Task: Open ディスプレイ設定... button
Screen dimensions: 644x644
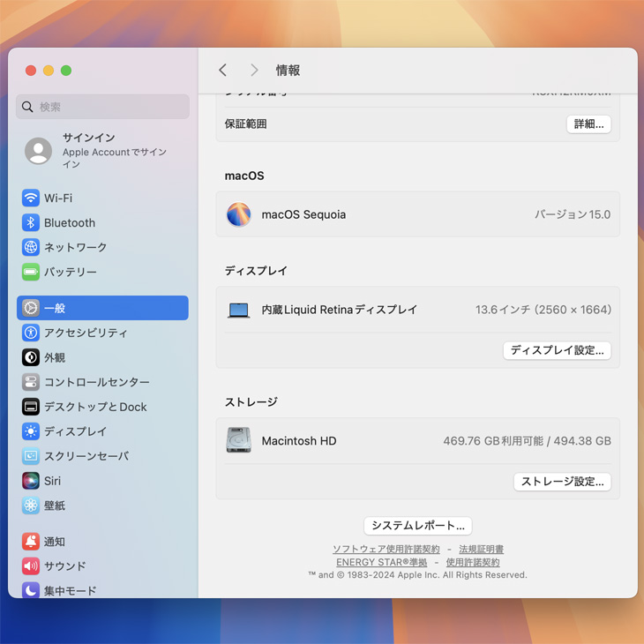Action: (x=557, y=350)
